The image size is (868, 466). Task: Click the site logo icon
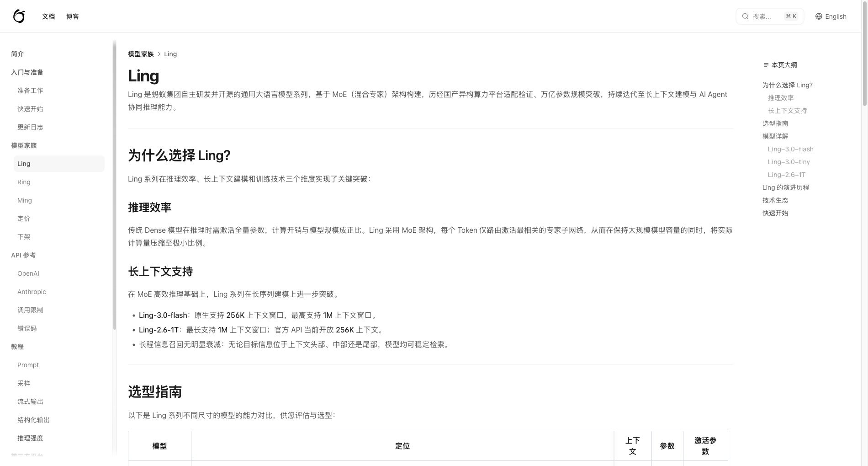click(x=19, y=16)
